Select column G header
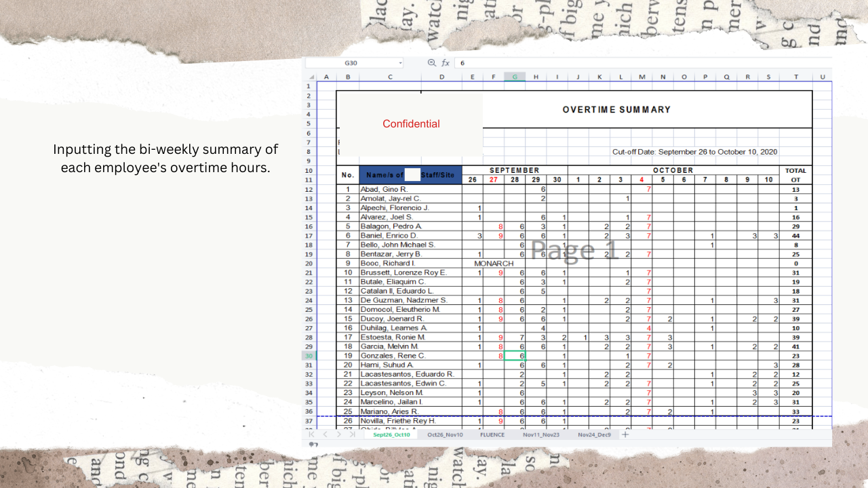Viewport: 868px width, 488px height. pos(515,77)
